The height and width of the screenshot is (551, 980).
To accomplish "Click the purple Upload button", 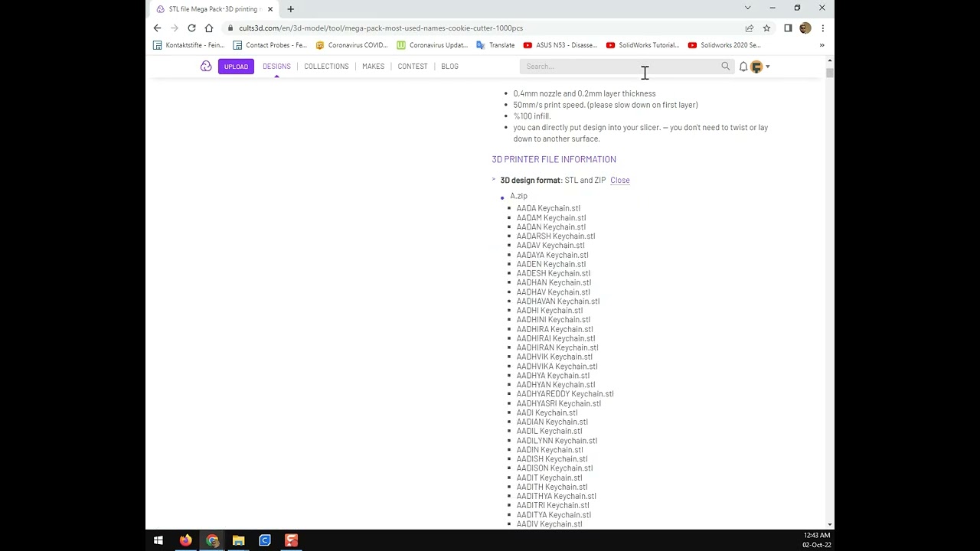I will pos(236,67).
